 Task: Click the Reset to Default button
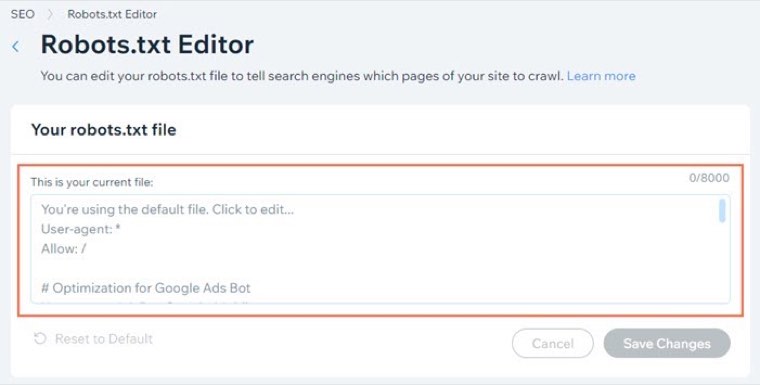coord(93,338)
